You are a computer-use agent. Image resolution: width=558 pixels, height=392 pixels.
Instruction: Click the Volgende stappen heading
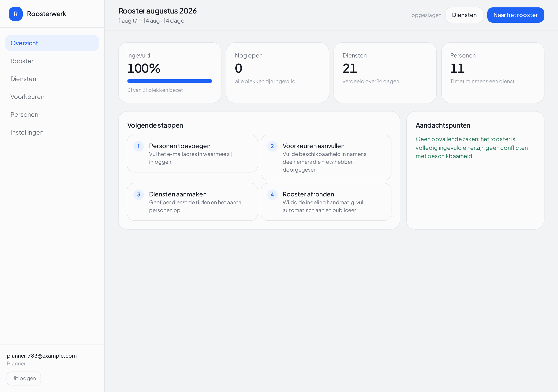coord(155,125)
